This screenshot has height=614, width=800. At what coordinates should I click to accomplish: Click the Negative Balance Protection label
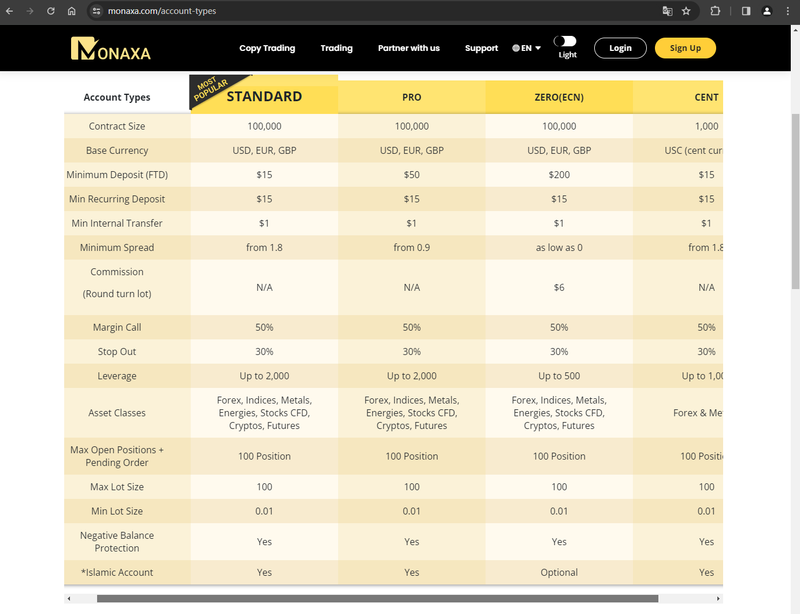click(117, 542)
